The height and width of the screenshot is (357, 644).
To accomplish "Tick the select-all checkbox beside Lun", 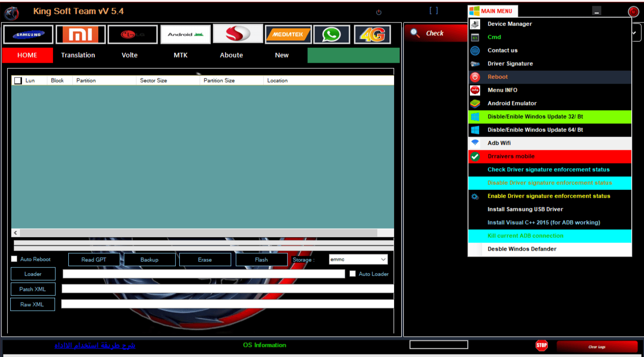I will (18, 80).
